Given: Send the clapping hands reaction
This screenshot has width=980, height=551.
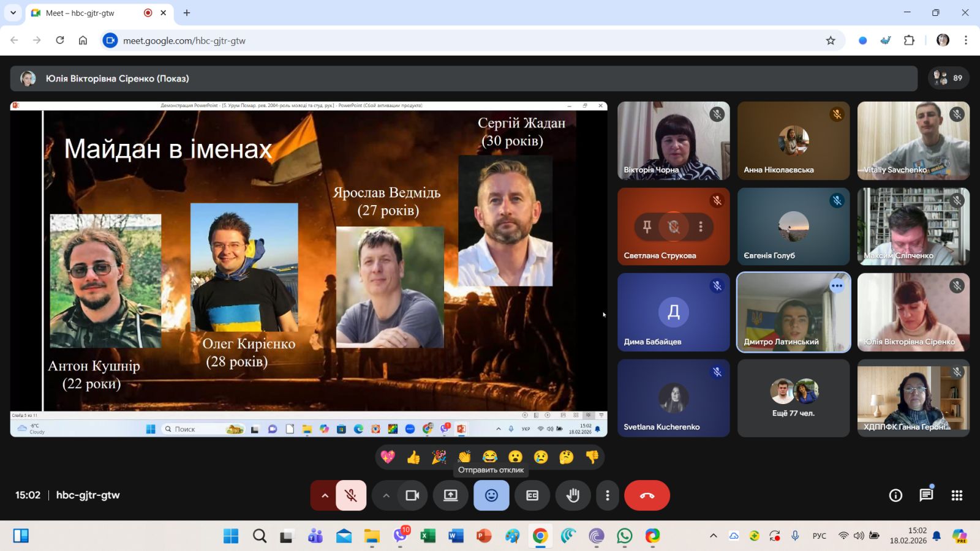Looking at the screenshot, I should tap(464, 457).
